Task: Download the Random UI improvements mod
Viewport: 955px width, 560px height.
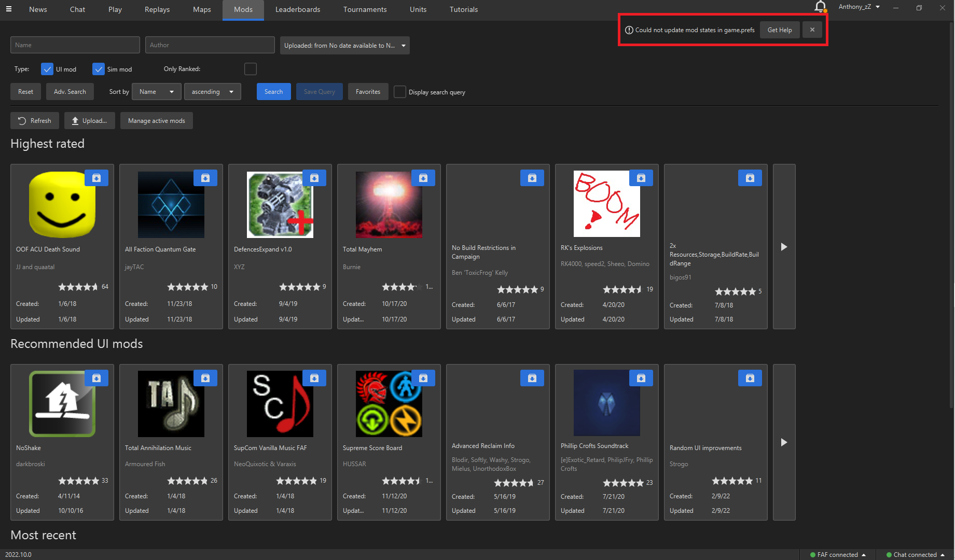Action: (750, 378)
